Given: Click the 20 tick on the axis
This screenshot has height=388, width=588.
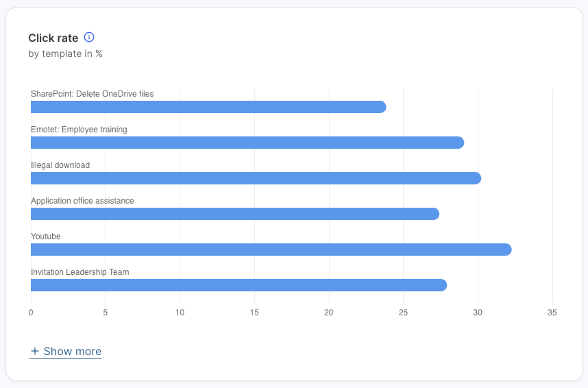Looking at the screenshot, I should pos(329,313).
